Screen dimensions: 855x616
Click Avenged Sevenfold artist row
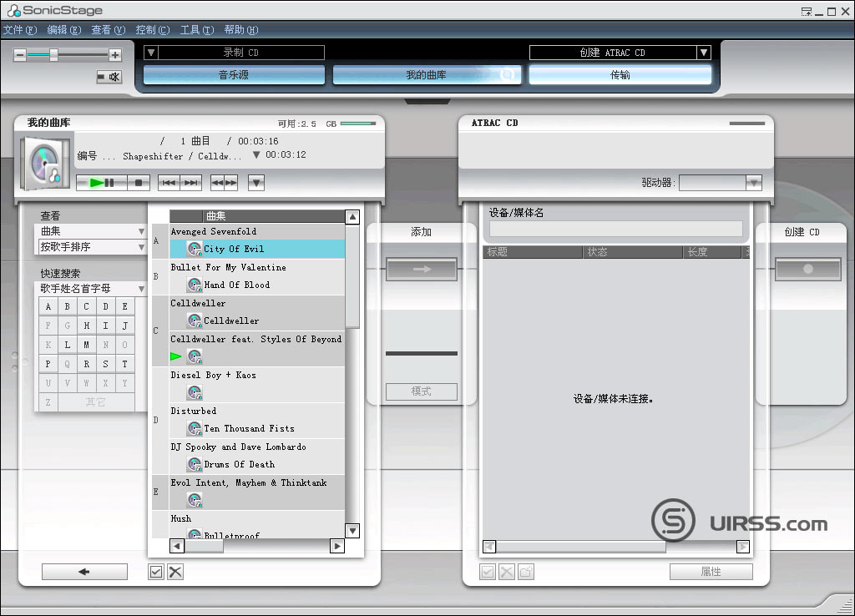coord(257,232)
